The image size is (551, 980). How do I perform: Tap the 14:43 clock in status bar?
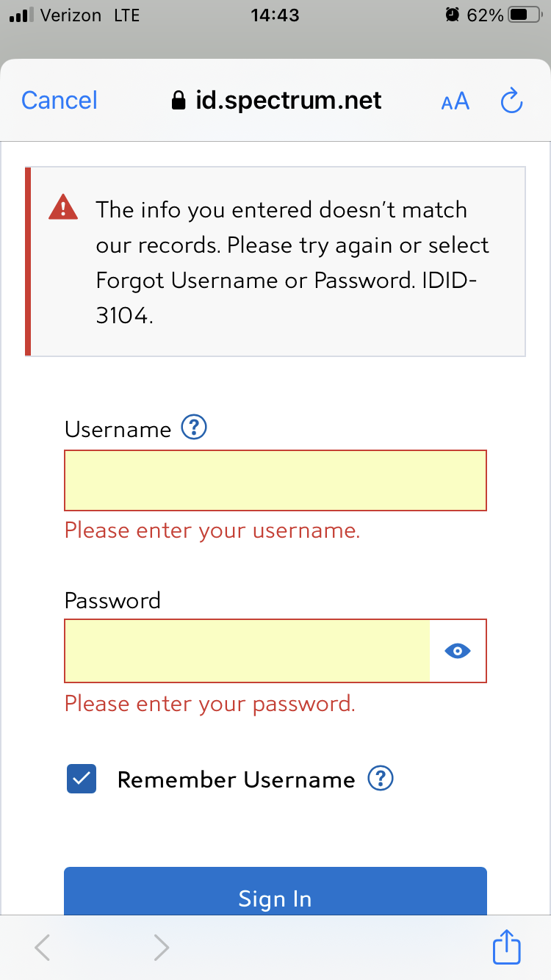pyautogui.click(x=275, y=15)
